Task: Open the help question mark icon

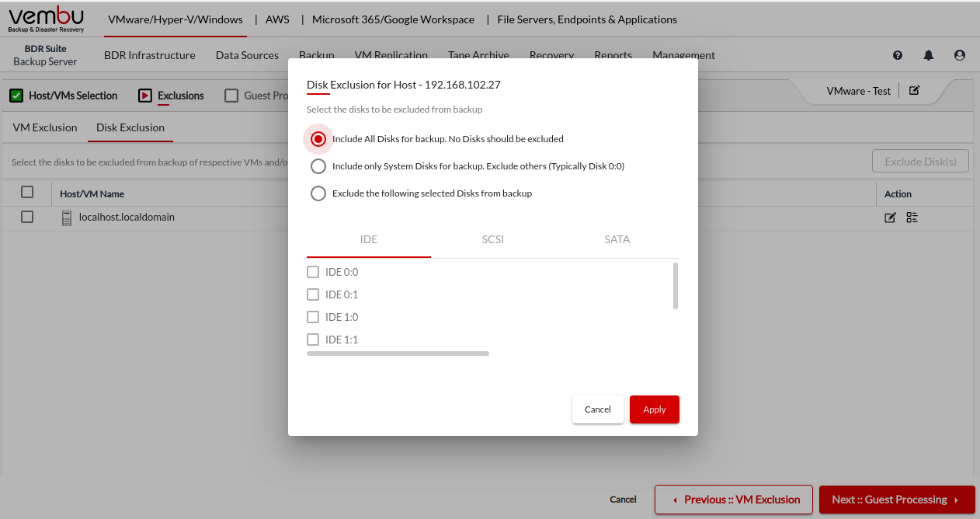Action: (x=898, y=55)
